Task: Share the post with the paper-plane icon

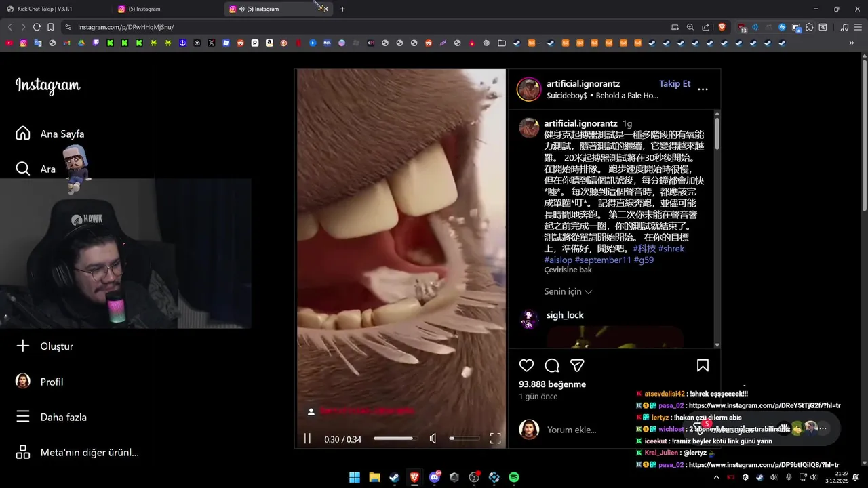Action: click(x=577, y=366)
